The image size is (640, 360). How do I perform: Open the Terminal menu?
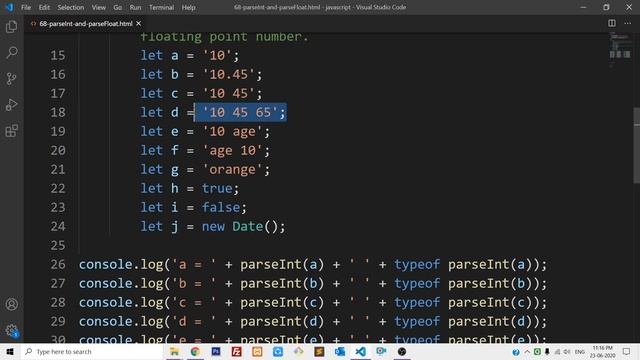coord(161,7)
